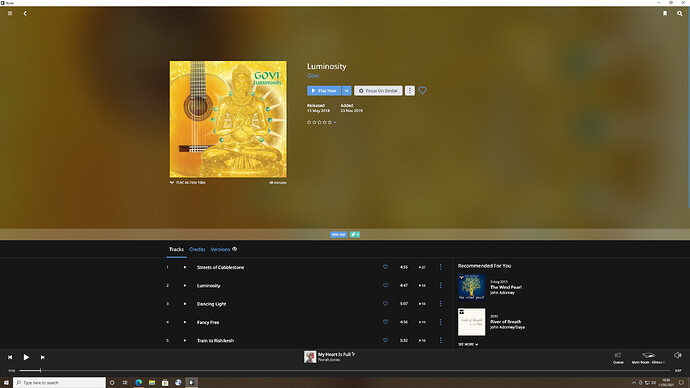
Task: Open The Wind Pearl album thumbnail
Action: pyautogui.click(x=471, y=287)
